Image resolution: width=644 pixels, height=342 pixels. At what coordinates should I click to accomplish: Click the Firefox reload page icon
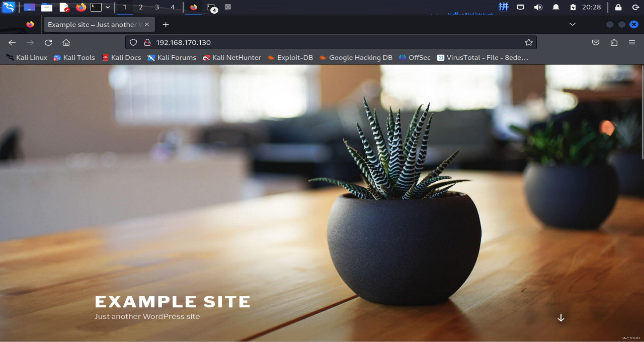[48, 42]
